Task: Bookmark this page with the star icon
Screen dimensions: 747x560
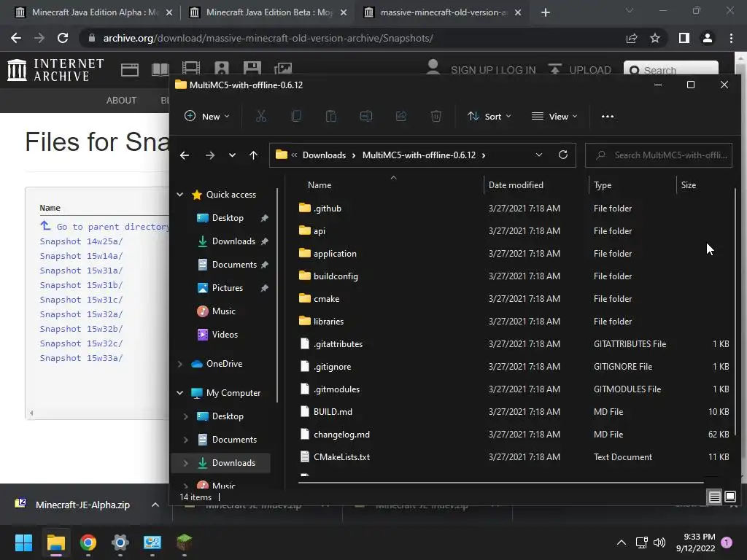Action: 655,38
